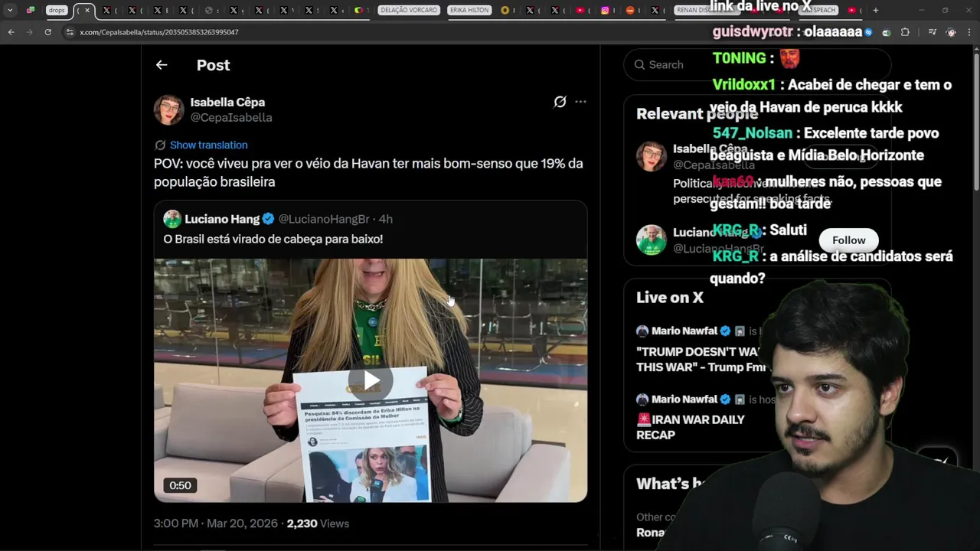Click the Show translation link

(x=208, y=145)
